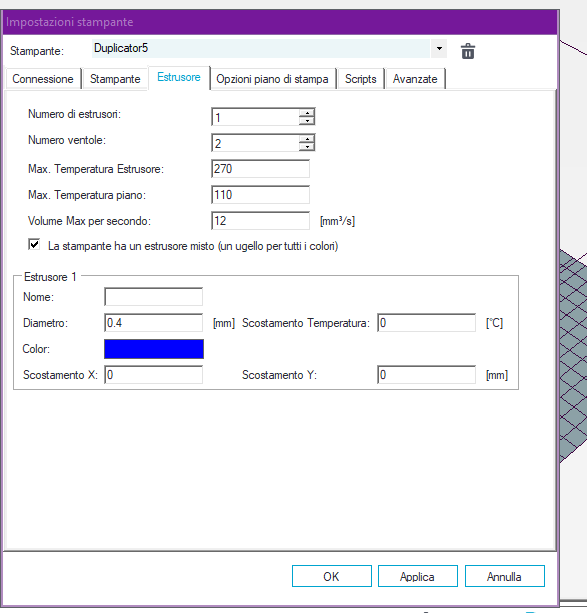Toggle the mixed extruder checkbox

click(34, 245)
